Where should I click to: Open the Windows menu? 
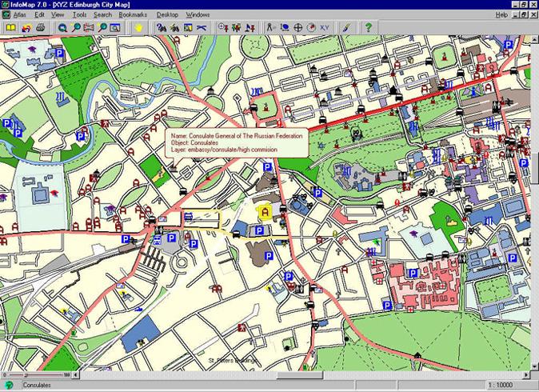click(198, 14)
